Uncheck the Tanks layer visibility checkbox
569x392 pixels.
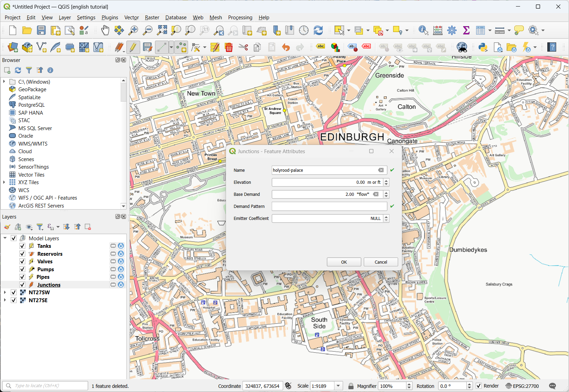point(22,246)
